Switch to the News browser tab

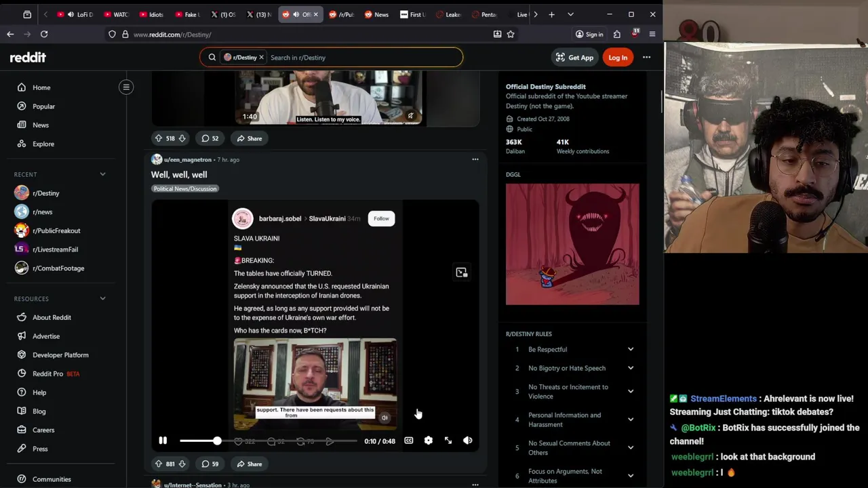click(x=377, y=14)
